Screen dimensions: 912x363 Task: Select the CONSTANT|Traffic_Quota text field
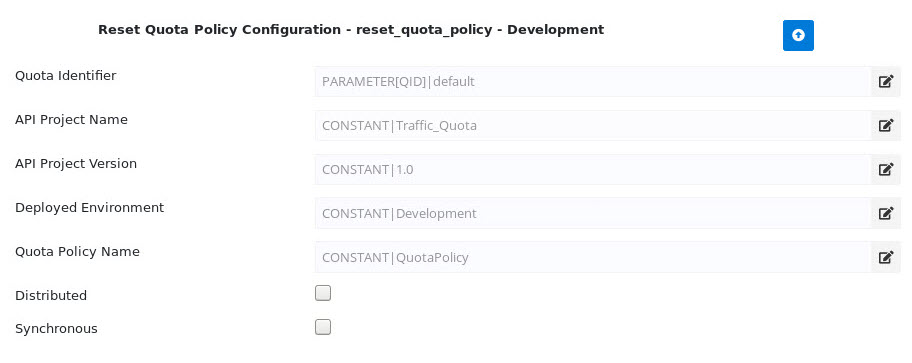click(593, 125)
